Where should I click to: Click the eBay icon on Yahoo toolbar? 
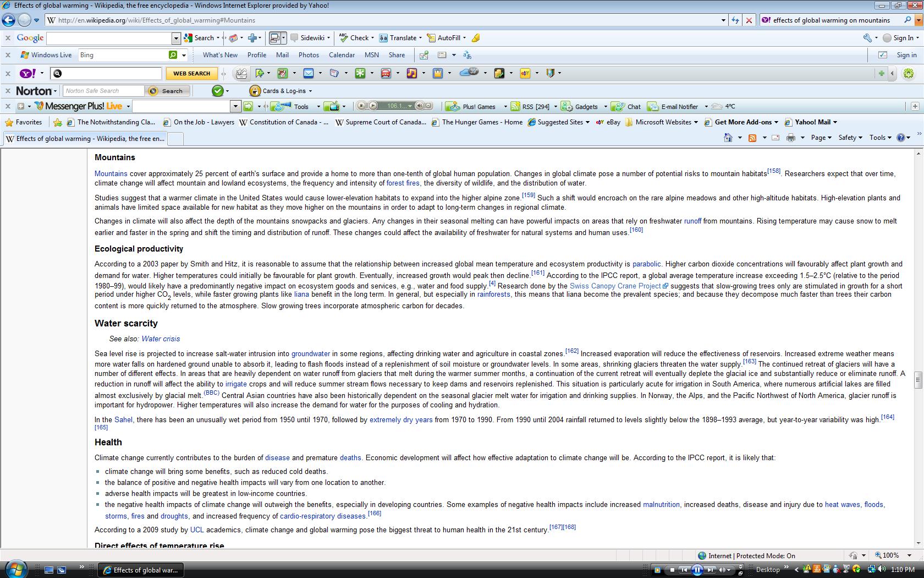tap(525, 73)
